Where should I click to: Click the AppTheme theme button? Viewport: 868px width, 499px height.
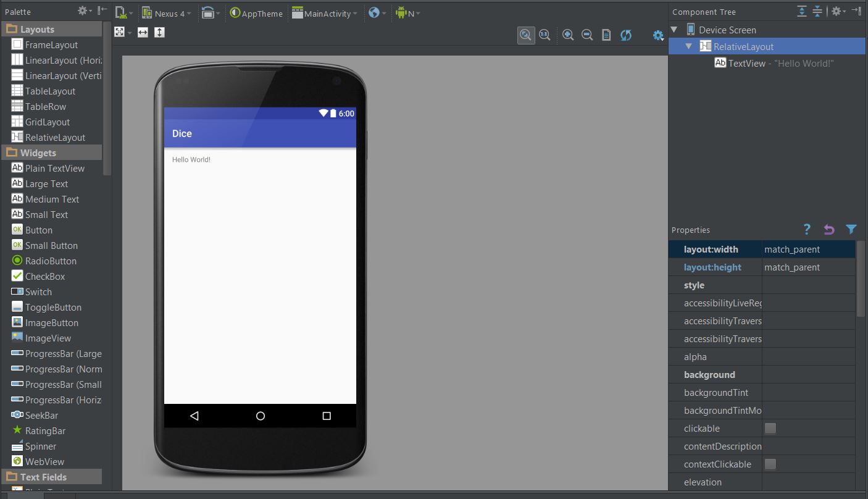256,13
